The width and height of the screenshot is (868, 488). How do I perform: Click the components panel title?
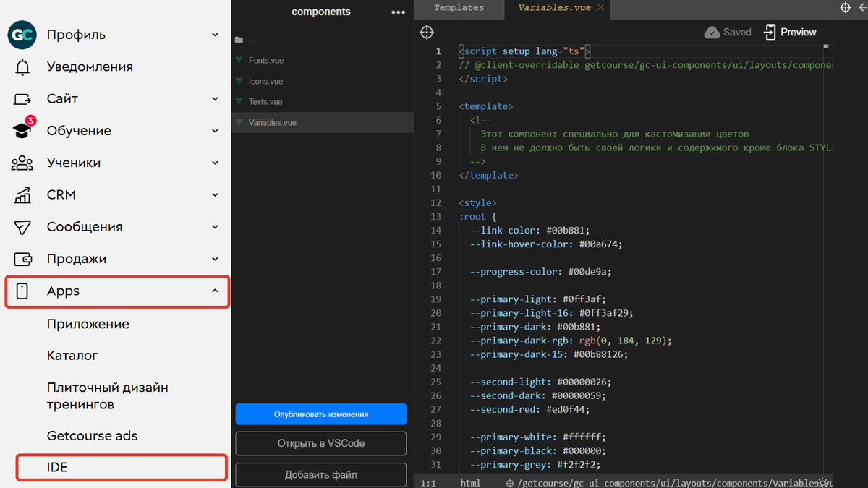321,12
